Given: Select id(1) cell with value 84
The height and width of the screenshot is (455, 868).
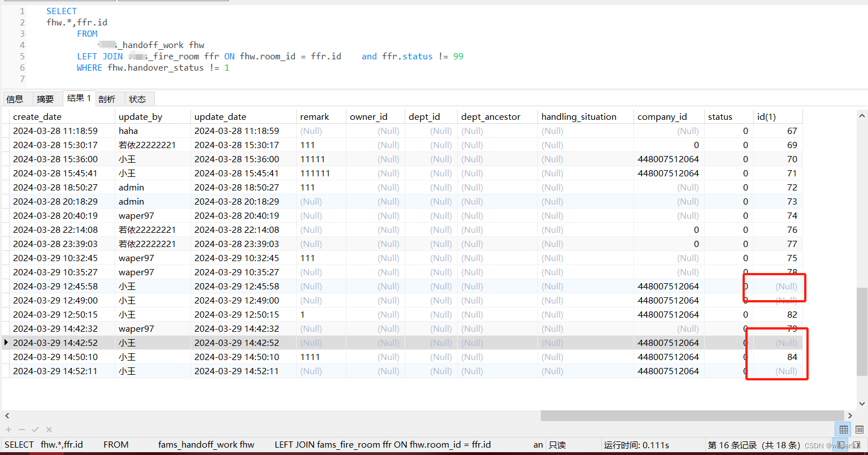Looking at the screenshot, I should [778, 357].
